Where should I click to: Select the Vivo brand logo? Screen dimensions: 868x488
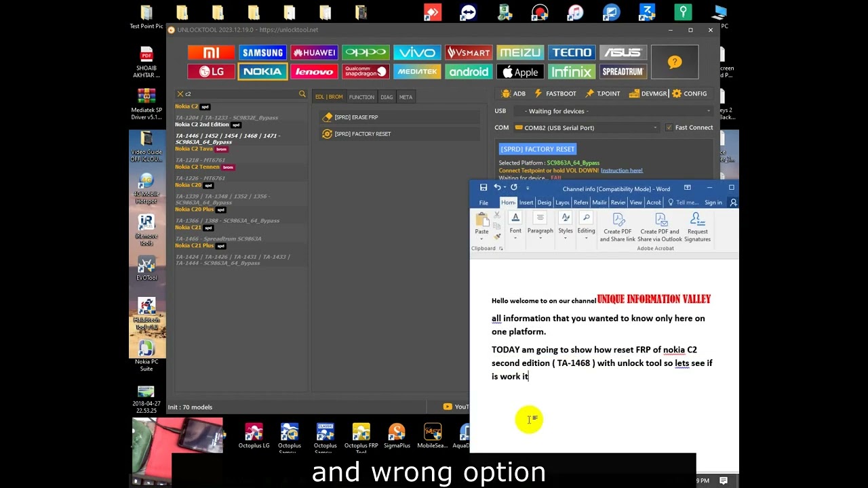tap(417, 53)
